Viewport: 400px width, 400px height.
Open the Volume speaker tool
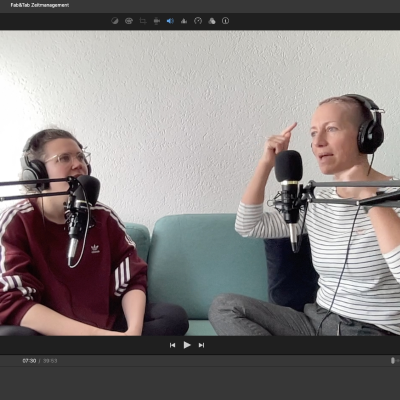(x=170, y=21)
